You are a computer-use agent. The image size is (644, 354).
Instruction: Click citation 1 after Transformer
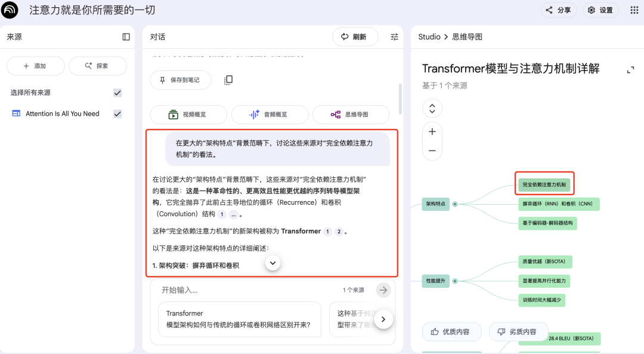(327, 232)
